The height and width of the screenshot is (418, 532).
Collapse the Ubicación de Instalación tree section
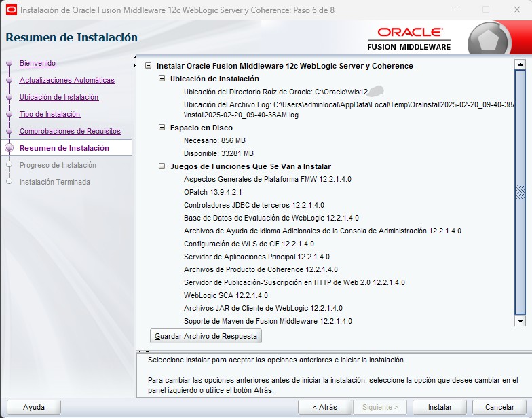(161, 79)
